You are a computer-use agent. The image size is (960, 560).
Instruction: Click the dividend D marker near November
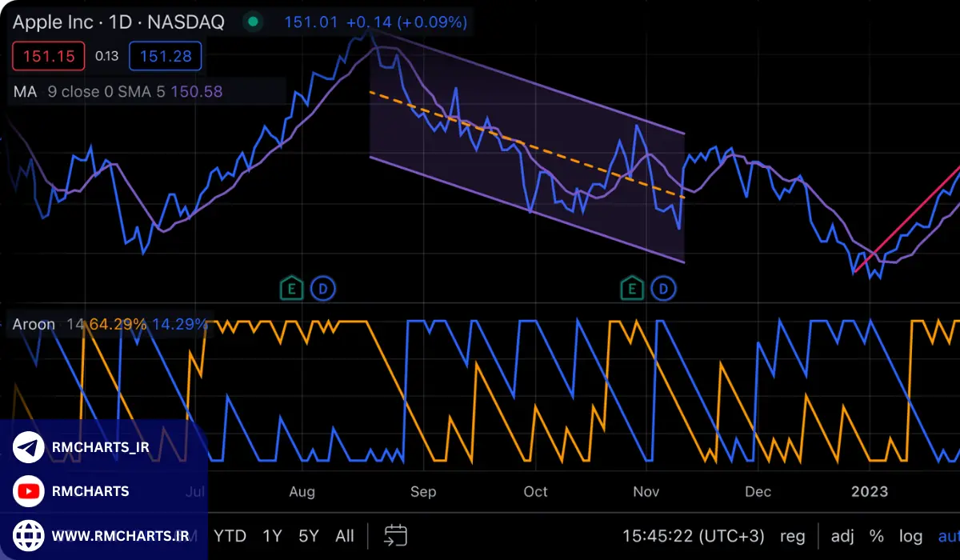click(x=664, y=288)
